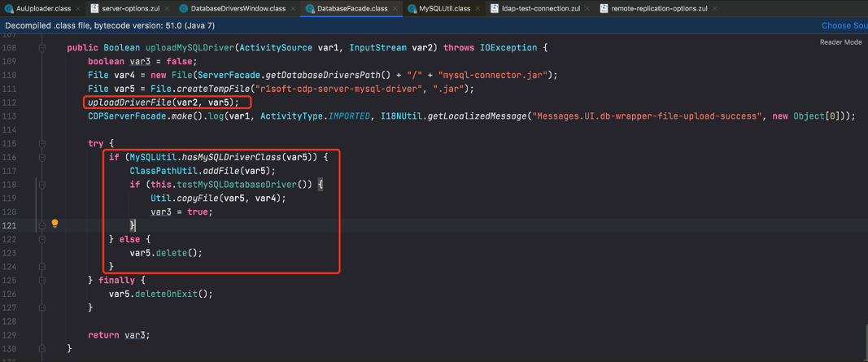868x362 pixels.
Task: Click the ldap-test-connection.zul tab file icon
Action: [x=494, y=9]
